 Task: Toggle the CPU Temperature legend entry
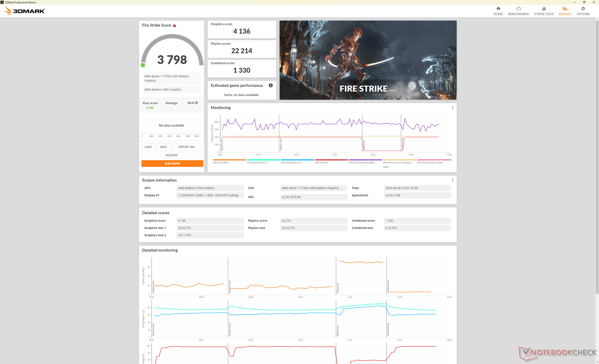(257, 162)
